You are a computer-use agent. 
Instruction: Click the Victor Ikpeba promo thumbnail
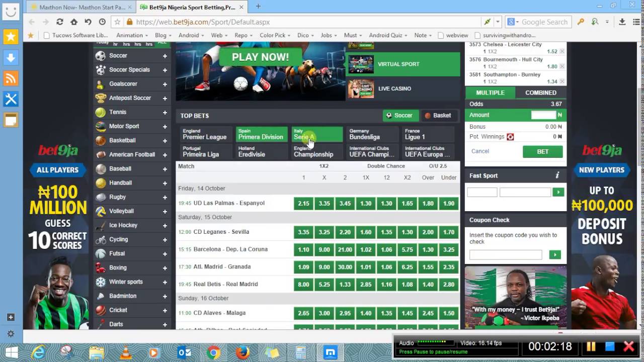click(x=515, y=297)
